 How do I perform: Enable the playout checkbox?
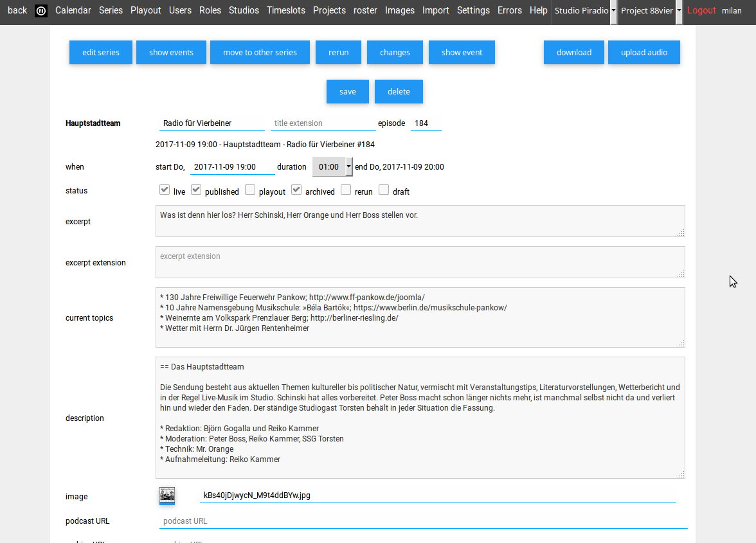tap(250, 190)
